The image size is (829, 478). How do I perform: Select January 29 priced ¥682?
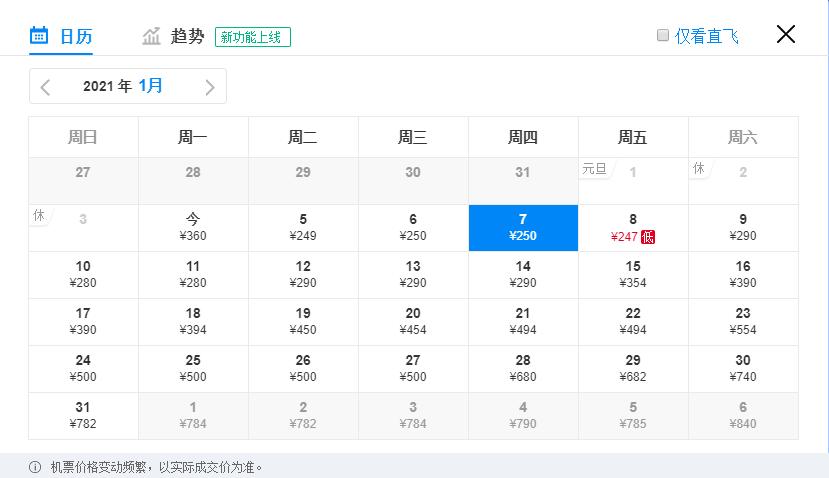(633, 369)
